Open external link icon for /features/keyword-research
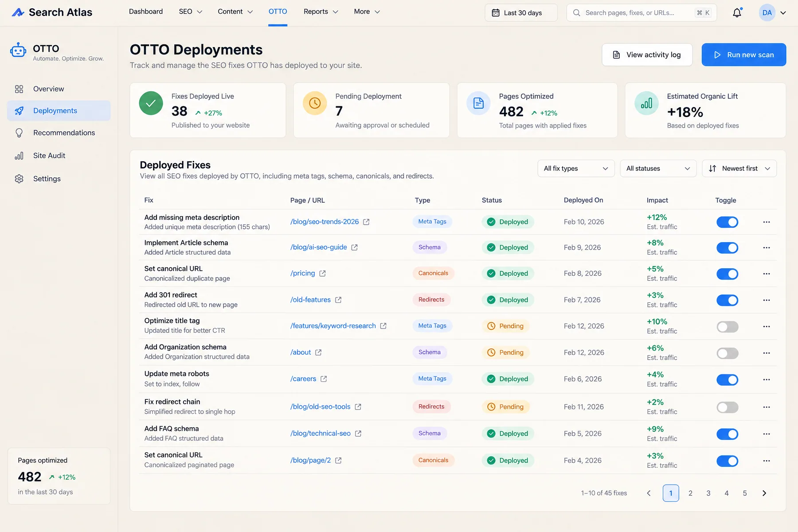Screen dimensions: 798x532 point(383,326)
